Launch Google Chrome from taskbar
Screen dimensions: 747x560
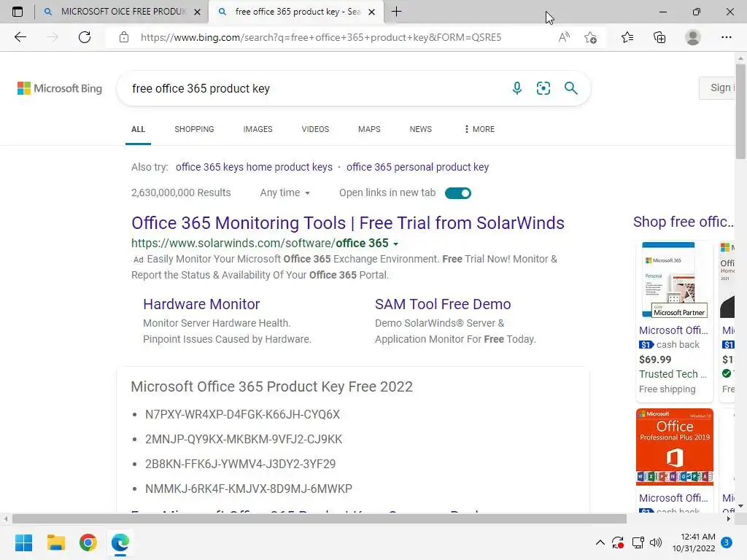pyautogui.click(x=88, y=542)
